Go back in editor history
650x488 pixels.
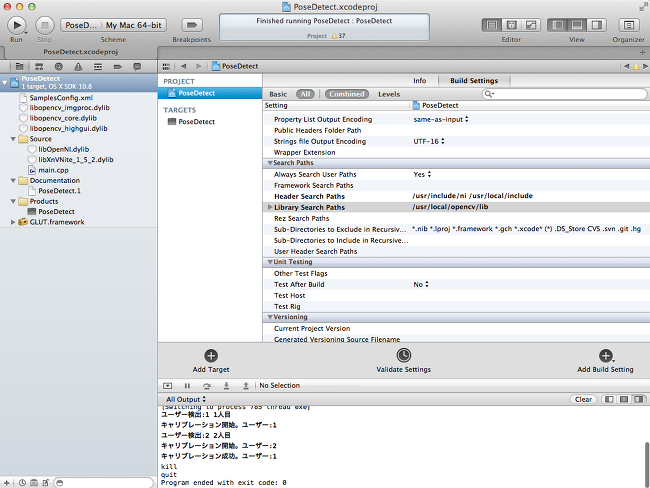tap(184, 66)
